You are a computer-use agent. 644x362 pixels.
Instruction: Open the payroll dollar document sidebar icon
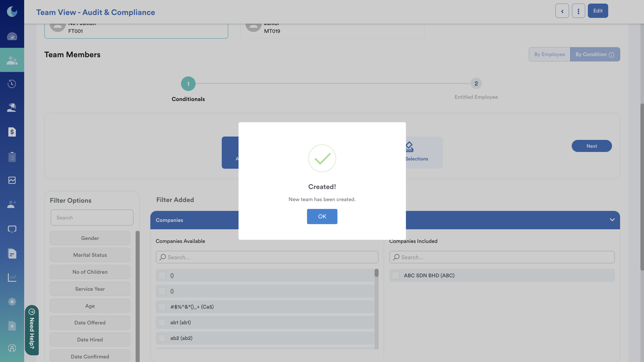coord(12,132)
